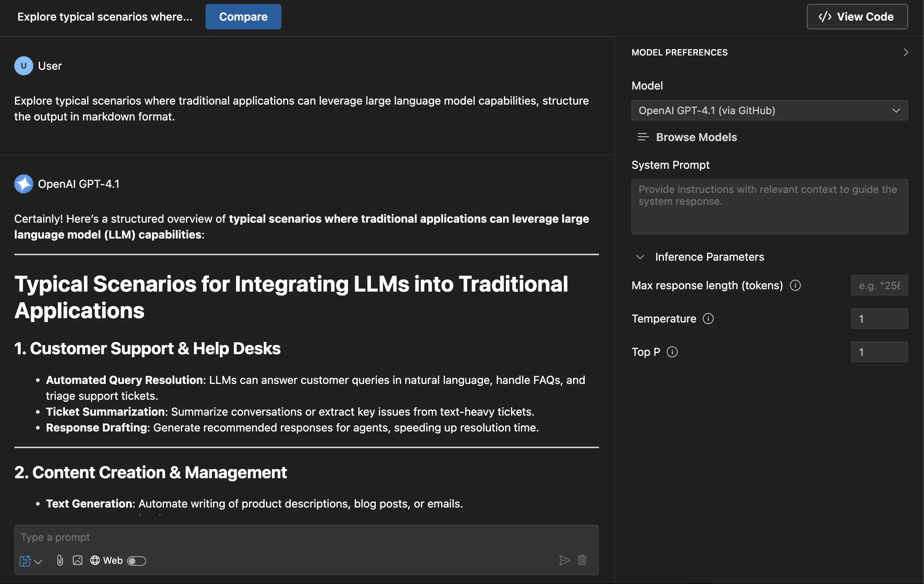Click the 'OpenAI GPT-4.1' responder name

coord(79,184)
